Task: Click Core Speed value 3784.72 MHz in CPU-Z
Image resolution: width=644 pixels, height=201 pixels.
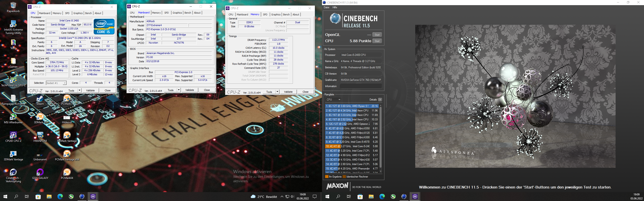Action: tap(57, 63)
